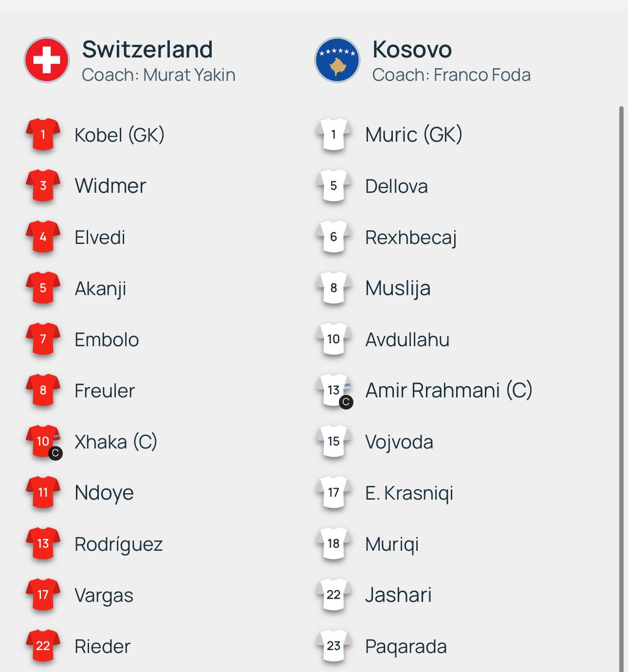Click the Switzerland flag badge
The width and height of the screenshot is (628, 672).
[x=47, y=60]
